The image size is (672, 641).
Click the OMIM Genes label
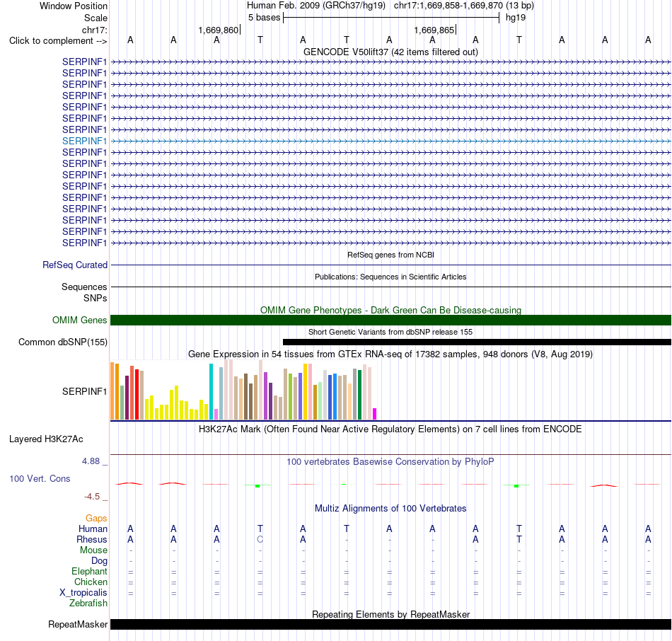coord(80,320)
